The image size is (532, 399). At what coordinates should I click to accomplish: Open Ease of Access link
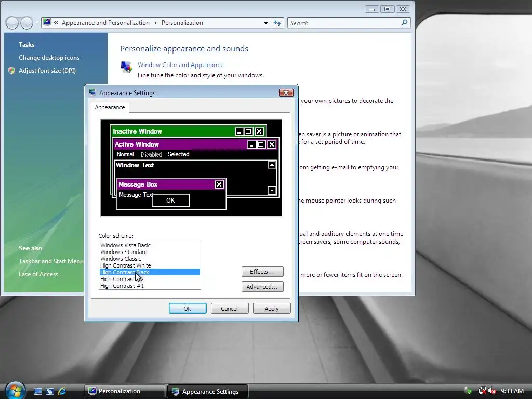[x=38, y=274]
